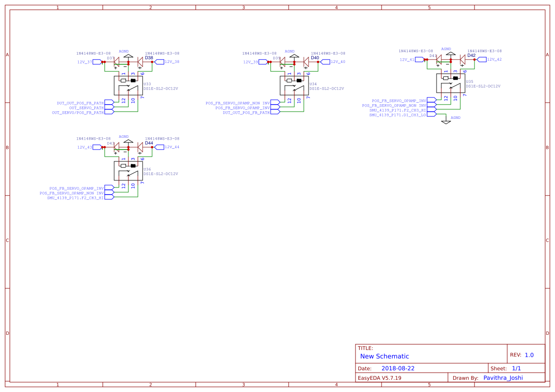Click the AGND ground symbol above D38
The height and width of the screenshot is (392, 555).
point(128,55)
